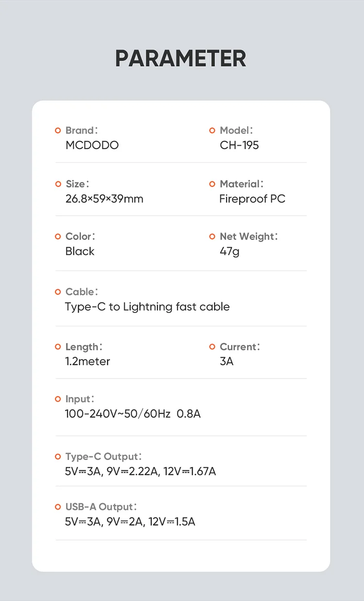The width and height of the screenshot is (364, 601).
Task: Select the orange bullet next to Color
Action: click(58, 237)
